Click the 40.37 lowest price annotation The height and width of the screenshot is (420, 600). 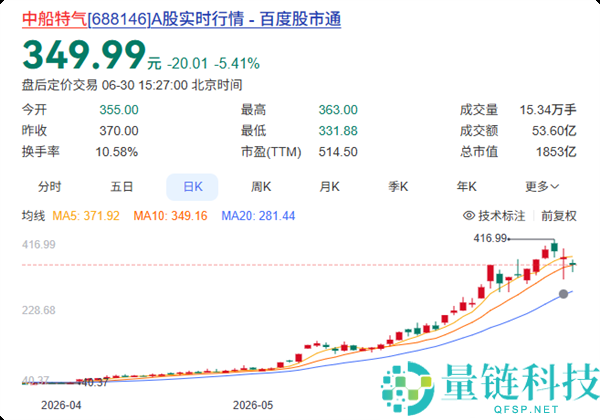click(x=95, y=382)
